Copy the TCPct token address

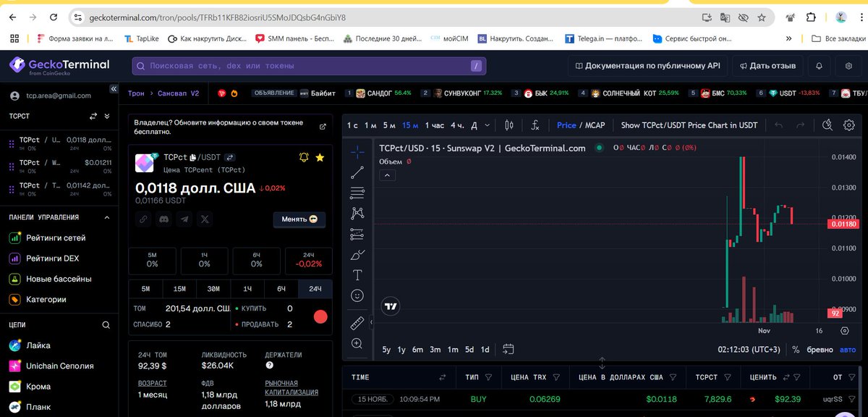pos(193,157)
